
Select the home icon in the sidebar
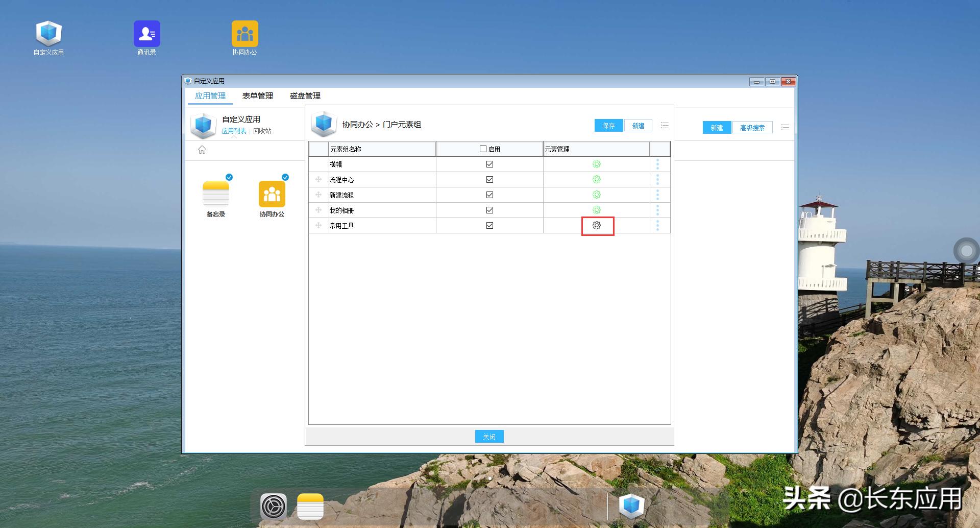(202, 150)
